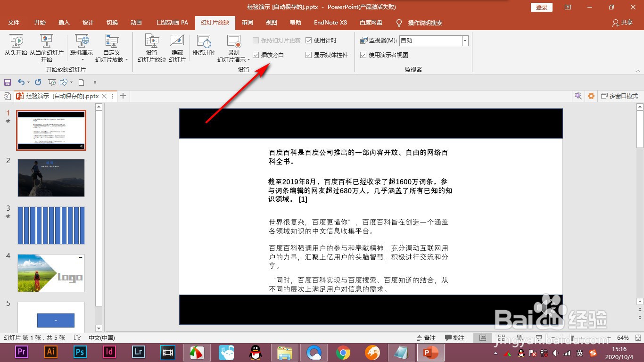Undo last action in quick access toolbar
Screen dimensions: 644x362
[21, 82]
